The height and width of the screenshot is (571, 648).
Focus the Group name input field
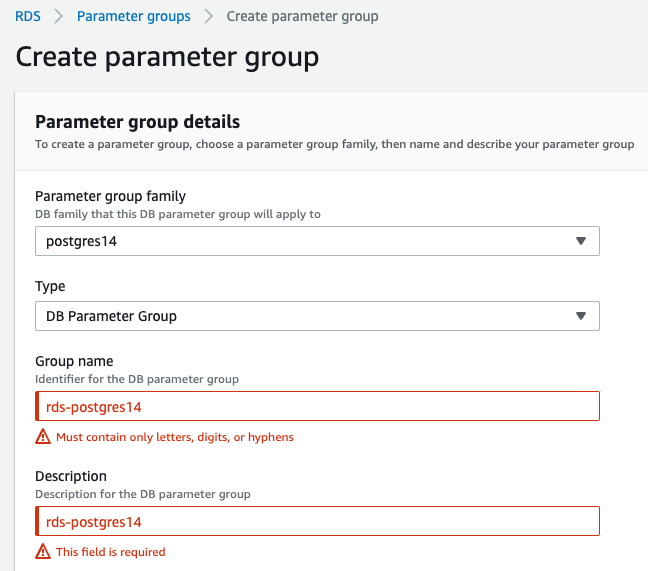[x=317, y=406]
